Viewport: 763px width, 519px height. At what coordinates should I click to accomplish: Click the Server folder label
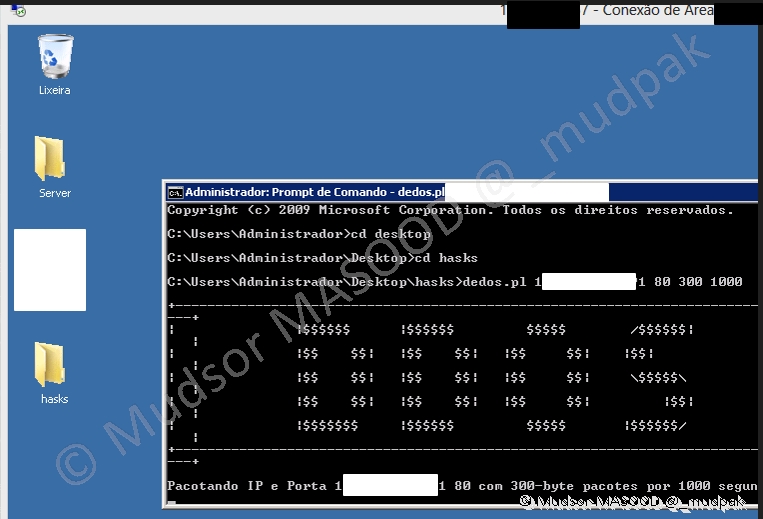(x=55, y=193)
